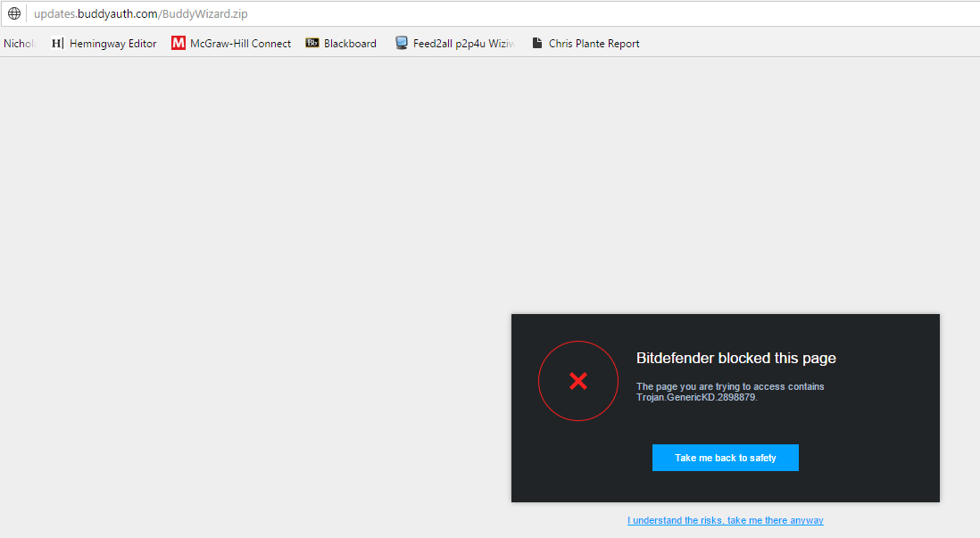Click the red McGraw-Hill M icon
The width and height of the screenshot is (980, 538).
coord(179,43)
